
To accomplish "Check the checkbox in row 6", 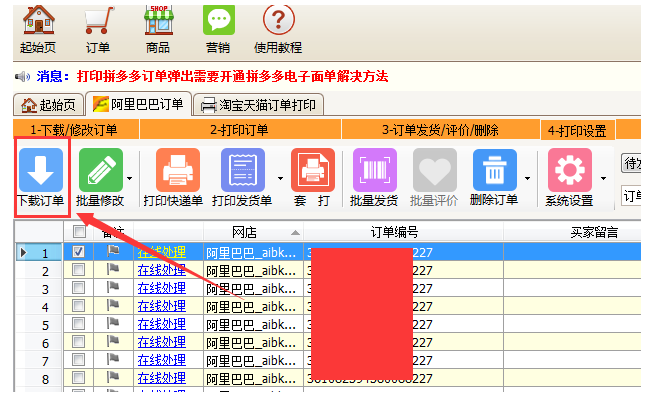I will point(78,341).
